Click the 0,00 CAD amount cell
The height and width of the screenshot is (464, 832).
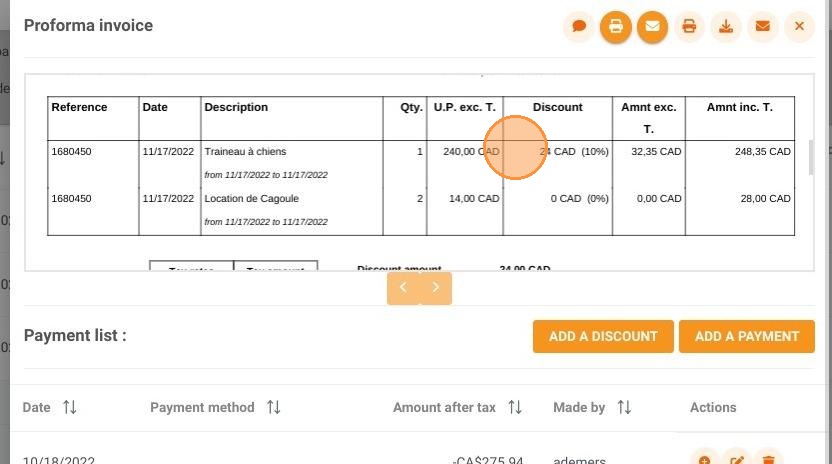pyautogui.click(x=659, y=199)
